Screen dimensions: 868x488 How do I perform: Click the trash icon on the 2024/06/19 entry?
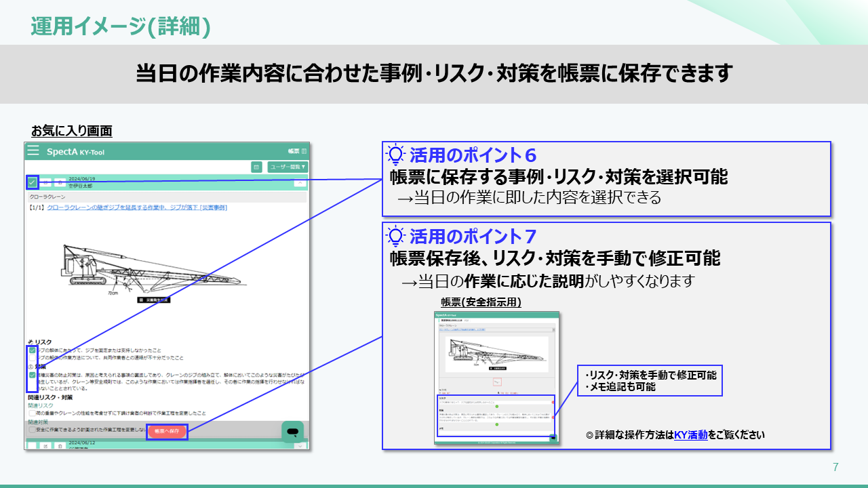tap(60, 182)
